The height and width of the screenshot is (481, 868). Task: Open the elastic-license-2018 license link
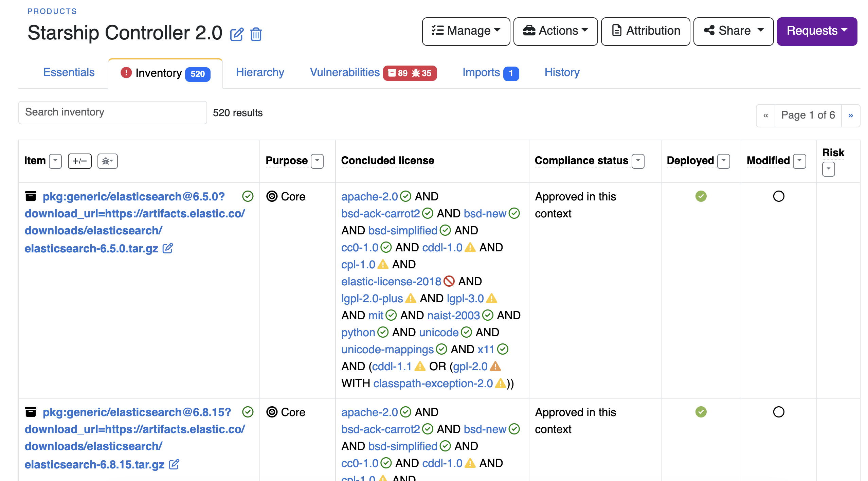pos(391,281)
